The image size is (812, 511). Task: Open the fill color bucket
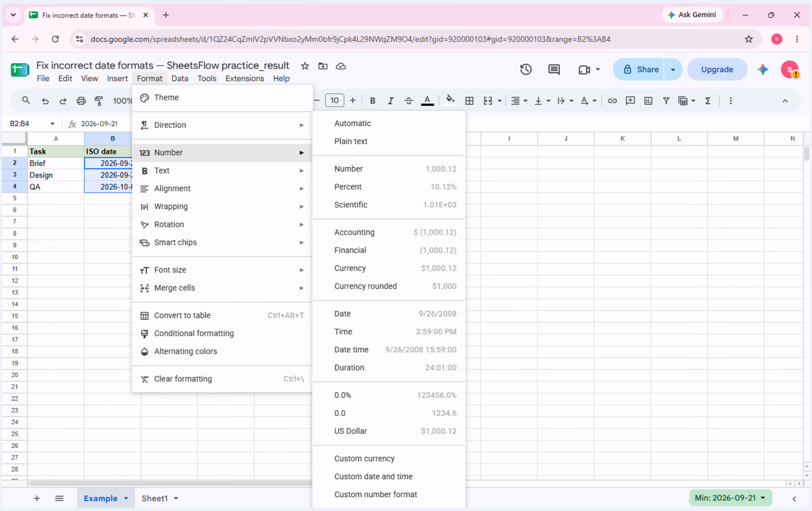click(x=450, y=100)
